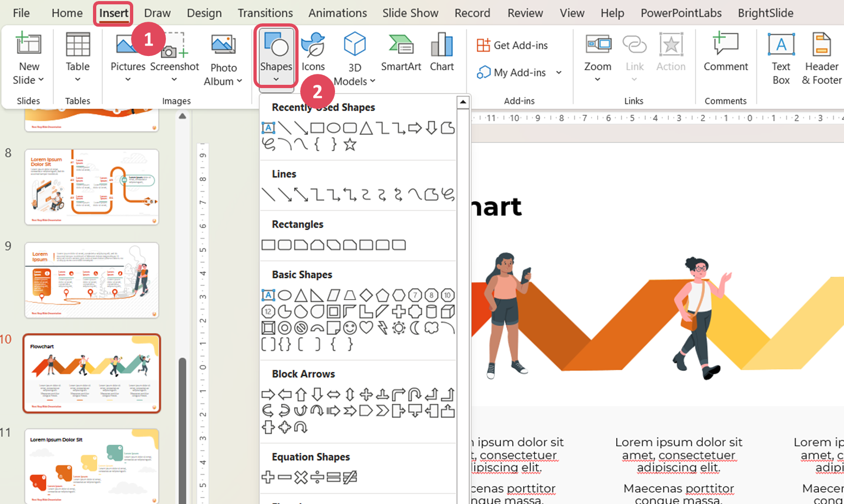844x504 pixels.
Task: Insert a SmartArt graphic
Action: pyautogui.click(x=401, y=53)
